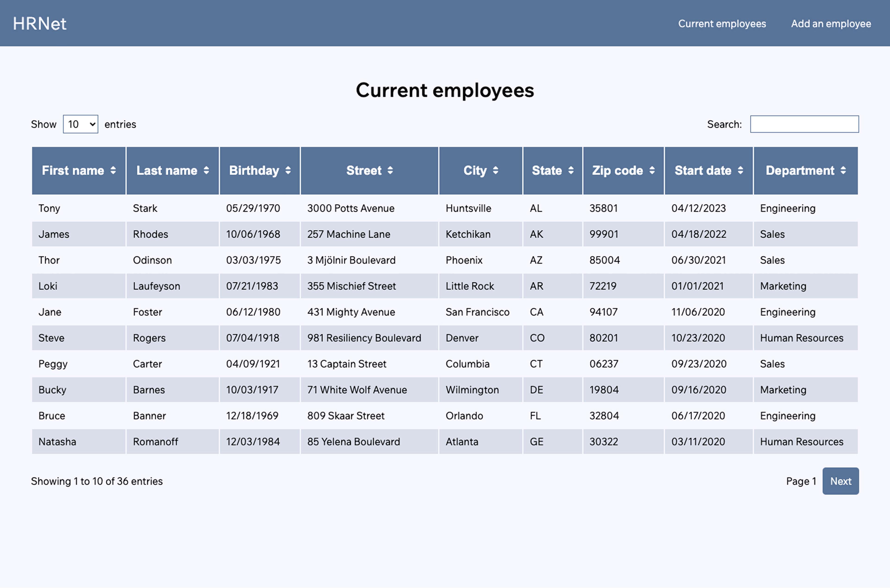Image resolution: width=890 pixels, height=588 pixels.
Task: Click the Department column sort arrows
Action: 843,171
